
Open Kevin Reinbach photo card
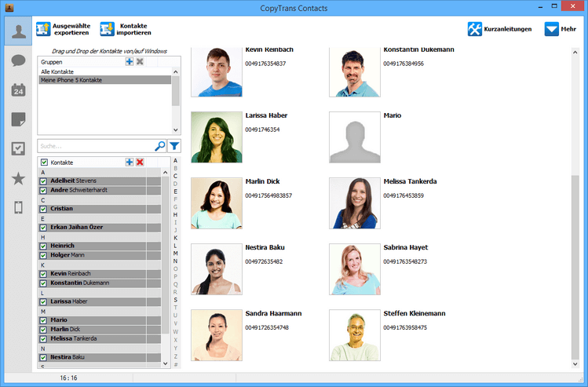[x=217, y=72]
